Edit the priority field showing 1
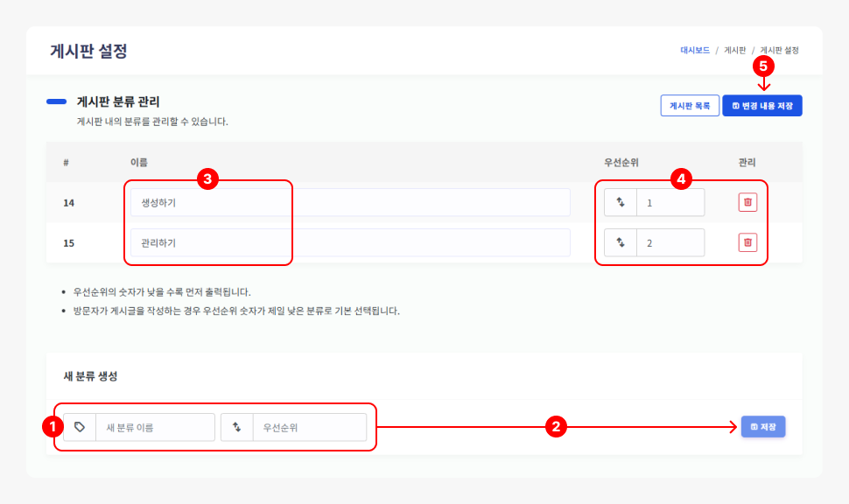This screenshot has width=849, height=504. tap(670, 202)
